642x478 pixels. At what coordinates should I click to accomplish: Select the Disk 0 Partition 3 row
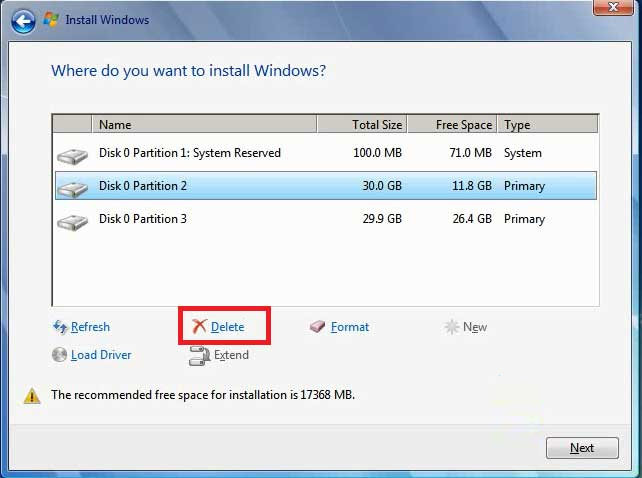tap(143, 219)
